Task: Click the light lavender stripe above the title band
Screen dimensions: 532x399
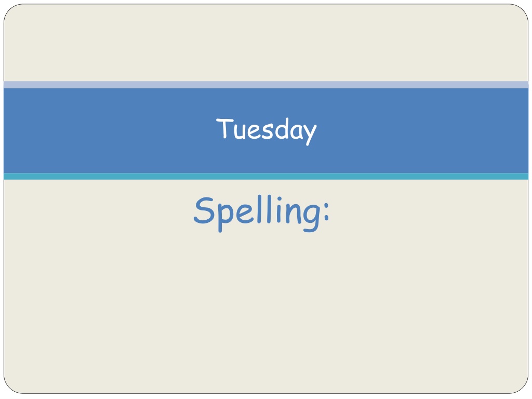Action: pos(266,85)
